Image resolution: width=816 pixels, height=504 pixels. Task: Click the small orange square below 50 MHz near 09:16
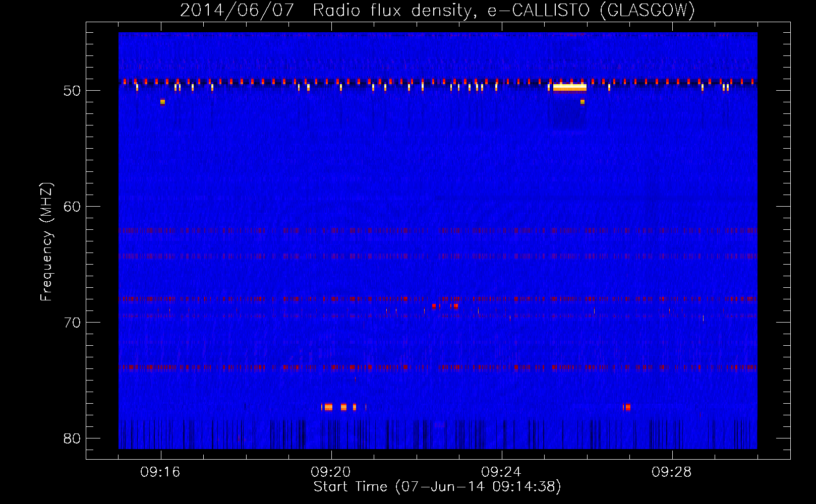162,102
